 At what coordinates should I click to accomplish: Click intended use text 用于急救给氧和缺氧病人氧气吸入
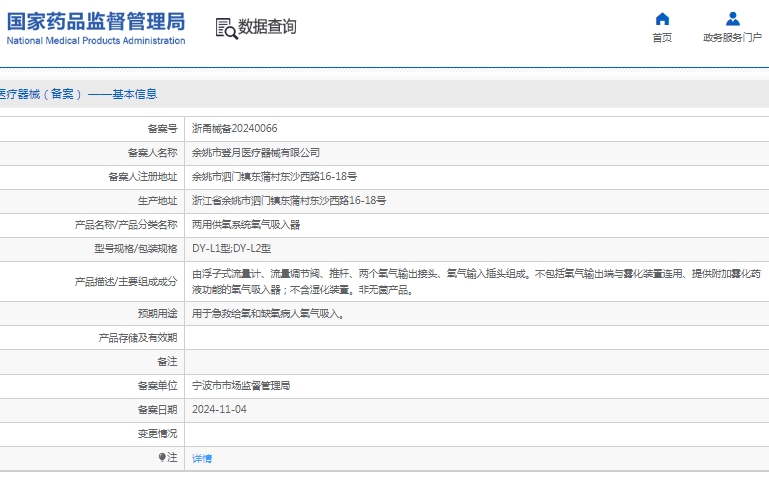tap(268, 314)
